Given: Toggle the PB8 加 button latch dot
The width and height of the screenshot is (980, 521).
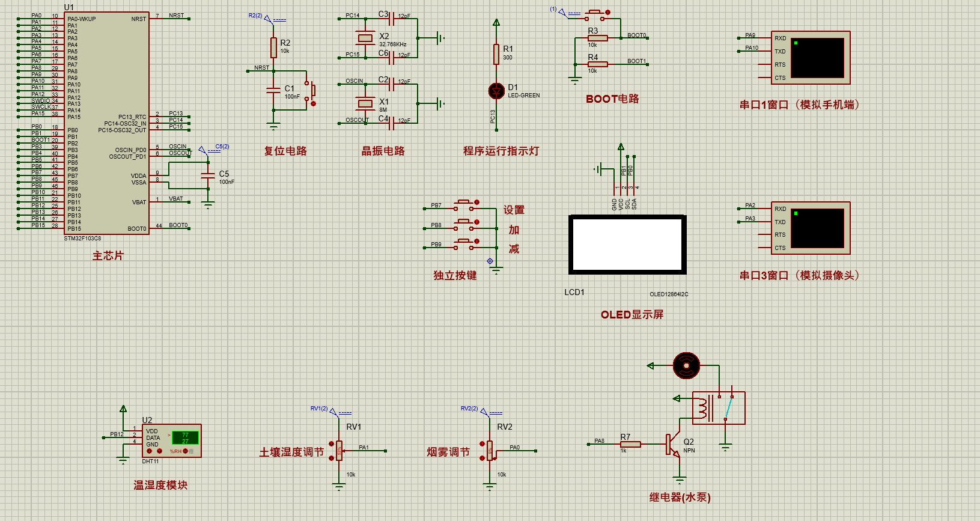Looking at the screenshot, I should 476,222.
